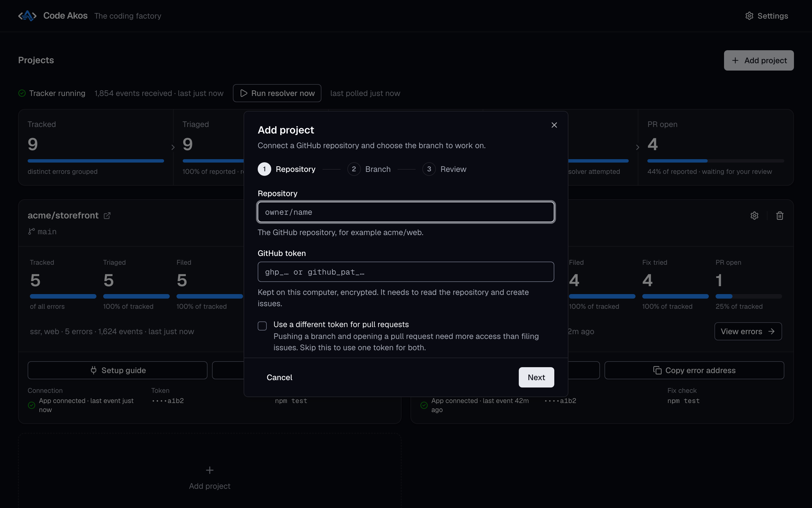The image size is (812, 508).
Task: Click connection check icon beside 'last event just now'
Action: [32, 405]
